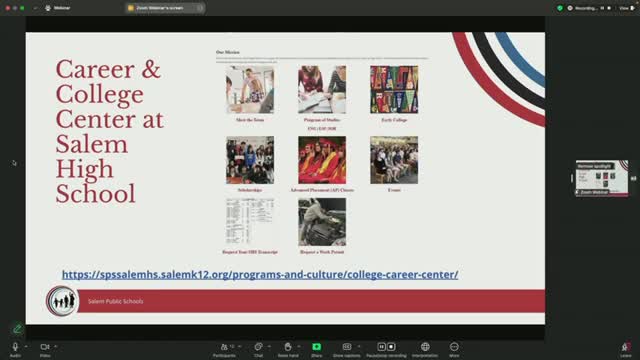
Task: Collapse the thumbnail strip with the right arrow
Action: [x=633, y=178]
